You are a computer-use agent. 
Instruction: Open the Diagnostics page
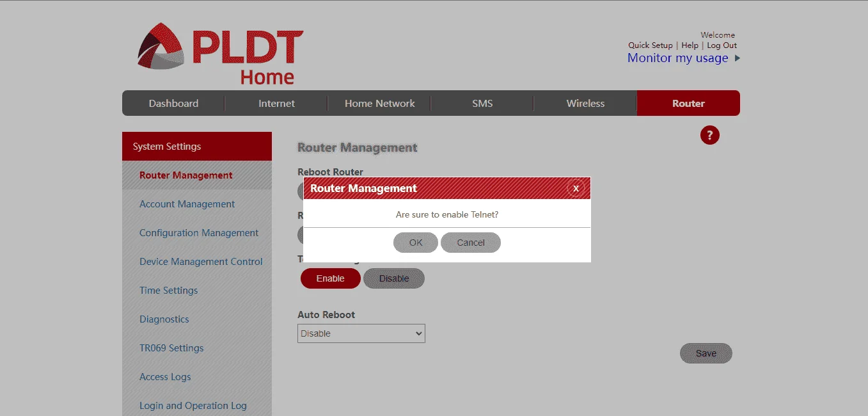[x=164, y=319]
